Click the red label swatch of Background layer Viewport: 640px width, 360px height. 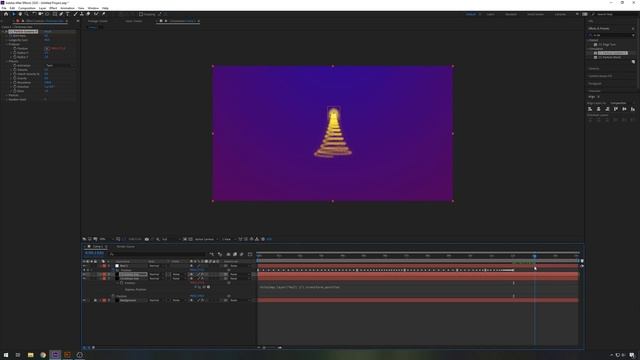pyautogui.click(x=104, y=300)
